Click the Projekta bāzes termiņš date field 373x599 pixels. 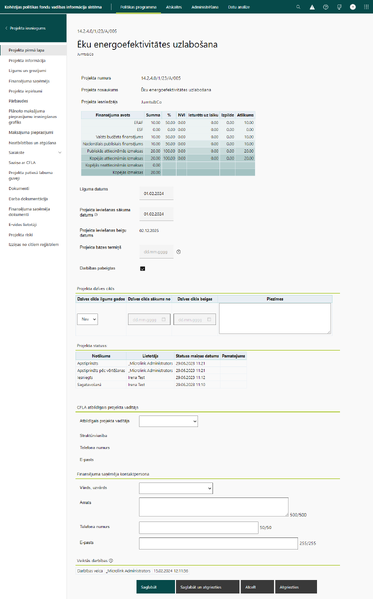(x=156, y=252)
